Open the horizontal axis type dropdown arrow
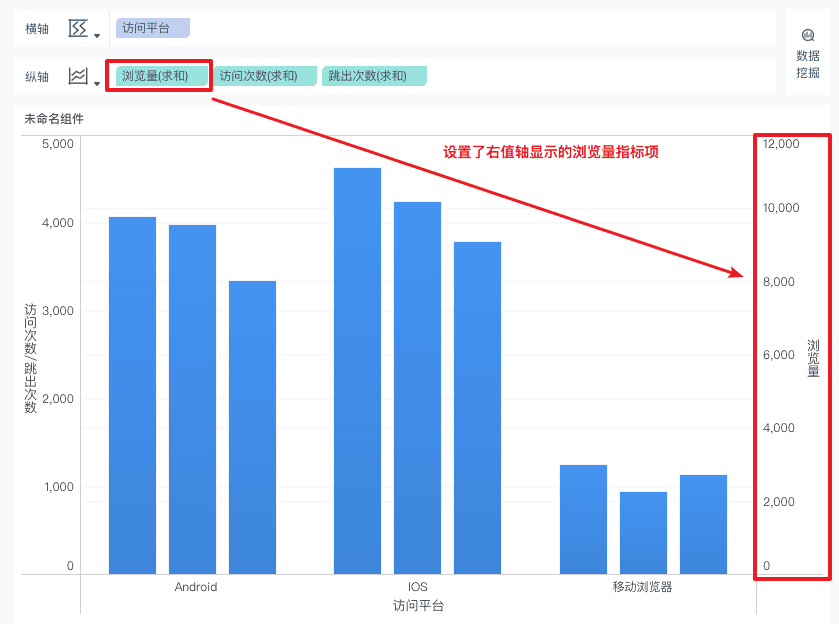The height and width of the screenshot is (624, 839). (97, 36)
